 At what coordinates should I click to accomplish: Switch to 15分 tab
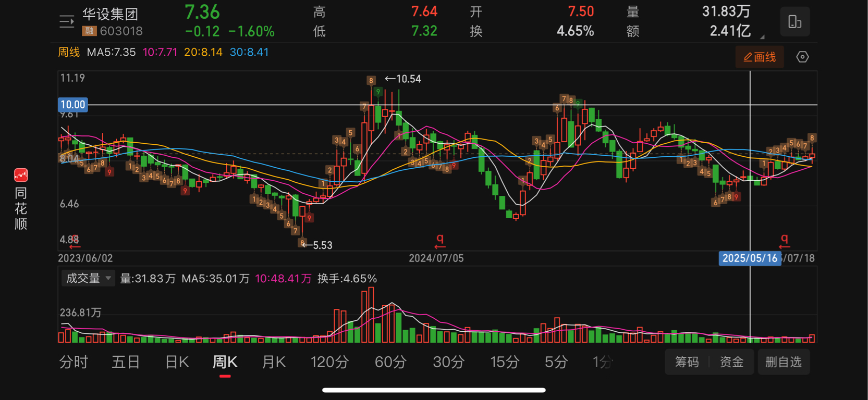point(505,362)
